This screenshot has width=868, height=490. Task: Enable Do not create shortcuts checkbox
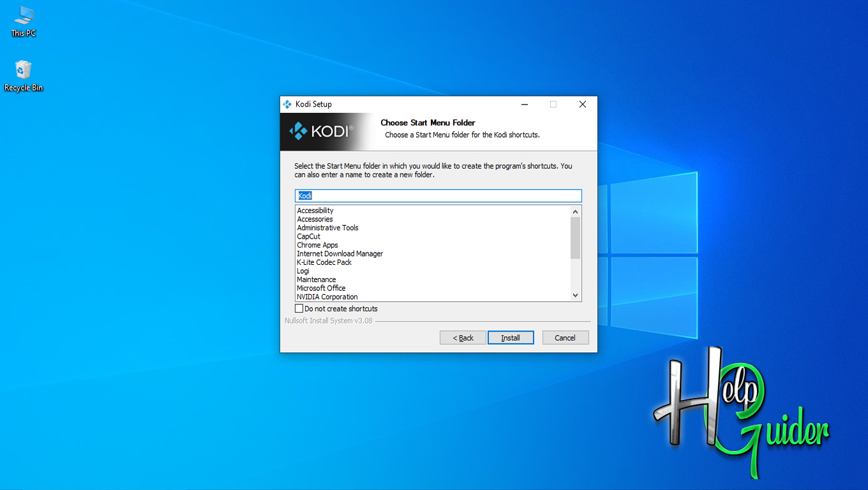[299, 309]
